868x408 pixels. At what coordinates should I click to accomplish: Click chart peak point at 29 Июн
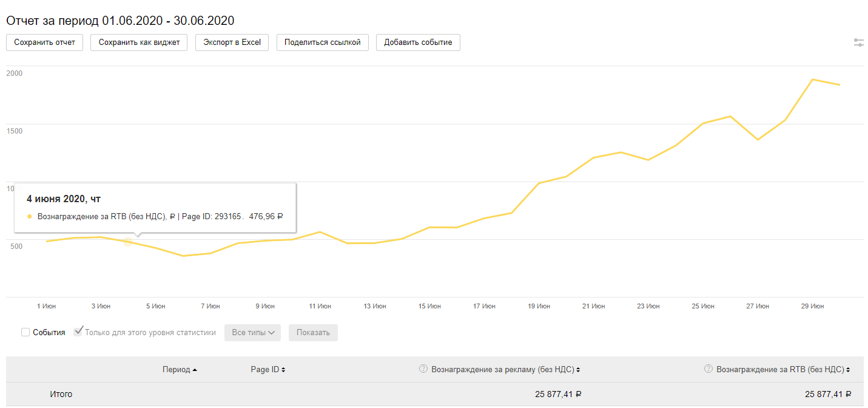tap(812, 80)
